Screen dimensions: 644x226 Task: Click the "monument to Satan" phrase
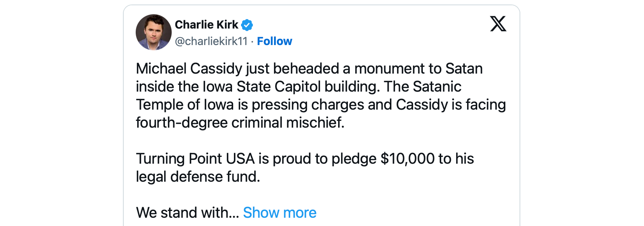pyautogui.click(x=418, y=69)
